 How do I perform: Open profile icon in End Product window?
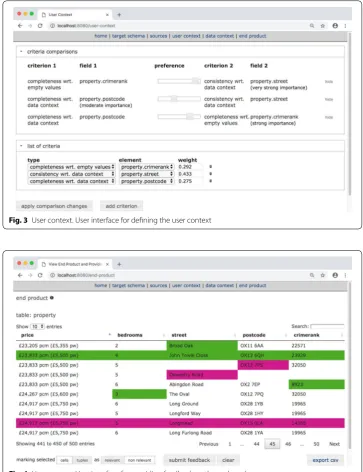(x=335, y=275)
